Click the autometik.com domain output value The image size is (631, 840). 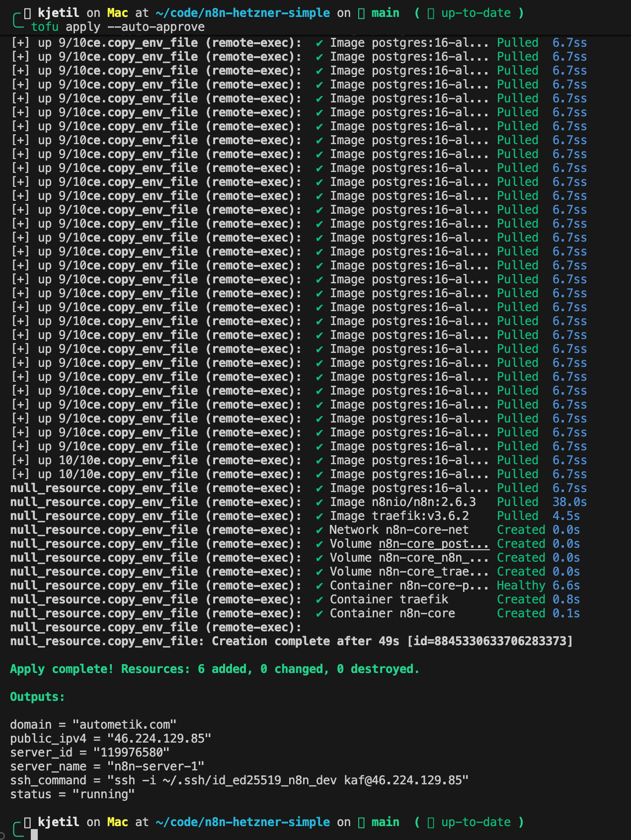pyautogui.click(x=128, y=725)
